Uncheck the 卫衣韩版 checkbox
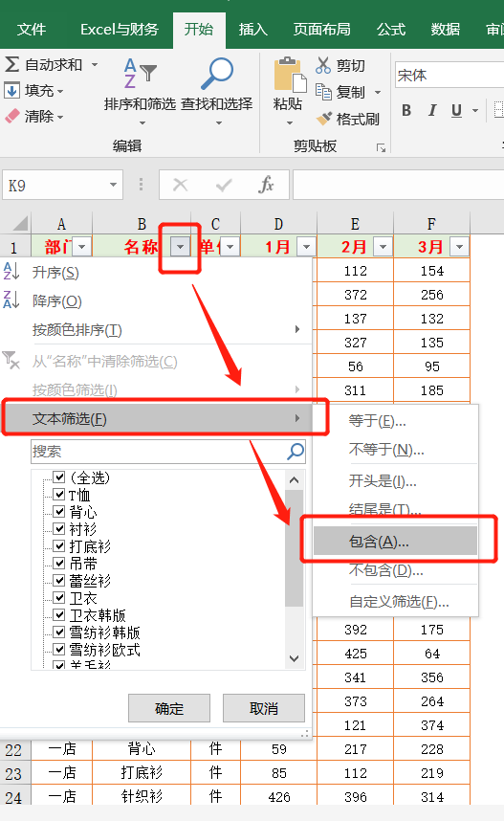Viewport: 504px width, 821px height. (59, 614)
